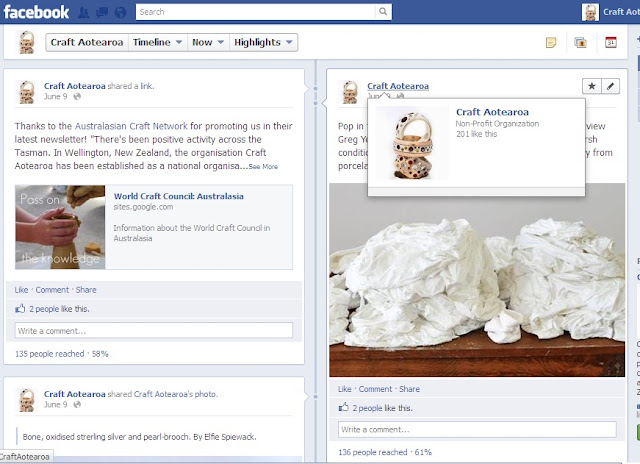Click the search magnifier button

coord(383,12)
